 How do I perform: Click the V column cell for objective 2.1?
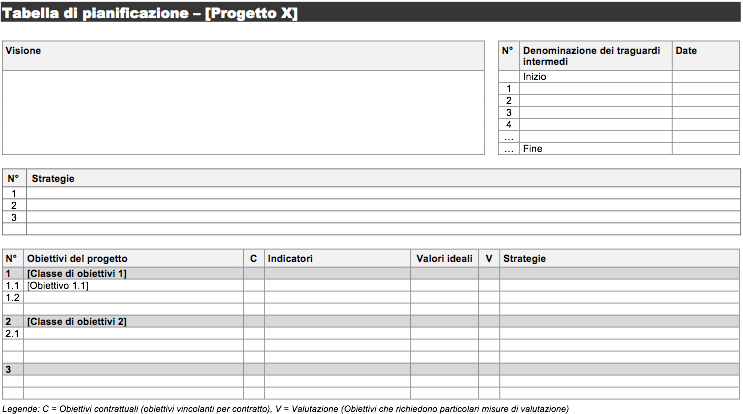point(489,333)
